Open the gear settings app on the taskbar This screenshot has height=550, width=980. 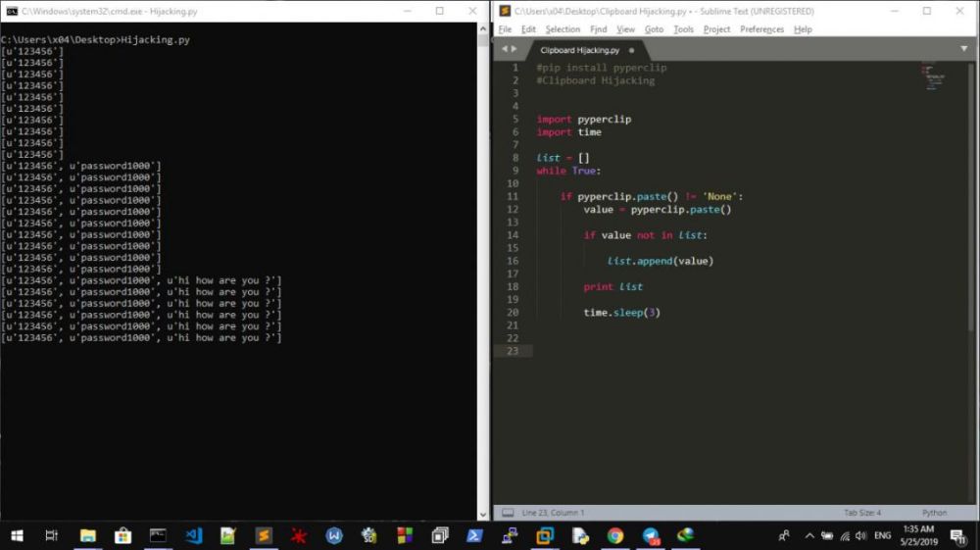(368, 535)
